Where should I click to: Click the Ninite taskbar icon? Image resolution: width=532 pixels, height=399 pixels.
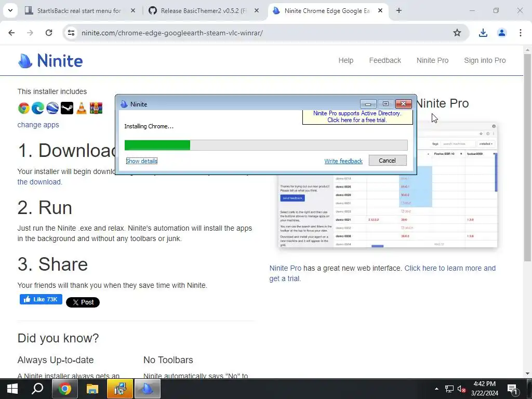coord(147,389)
